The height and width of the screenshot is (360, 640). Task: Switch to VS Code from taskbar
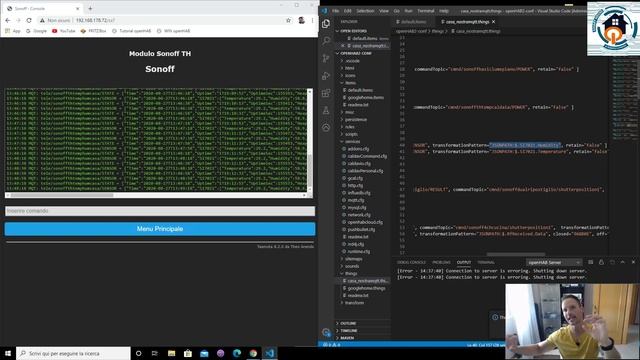tap(270, 353)
